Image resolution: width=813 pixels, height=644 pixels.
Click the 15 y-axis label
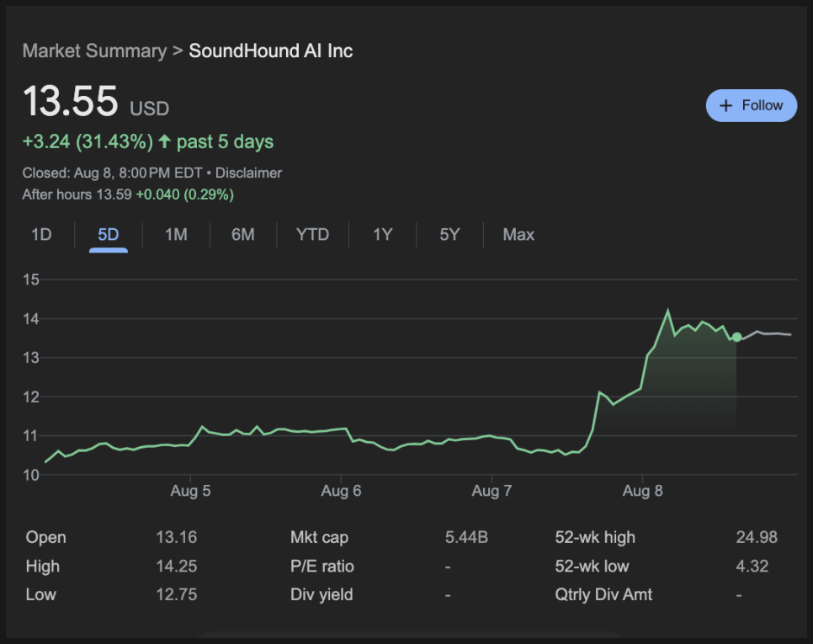31,279
